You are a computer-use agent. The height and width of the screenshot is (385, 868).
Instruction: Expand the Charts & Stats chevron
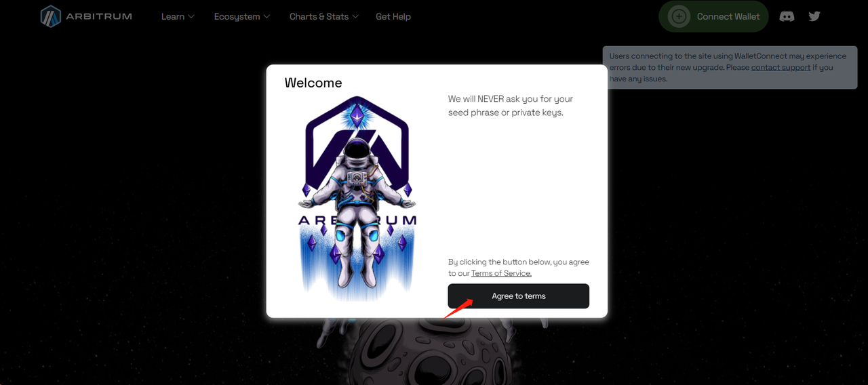click(x=356, y=16)
